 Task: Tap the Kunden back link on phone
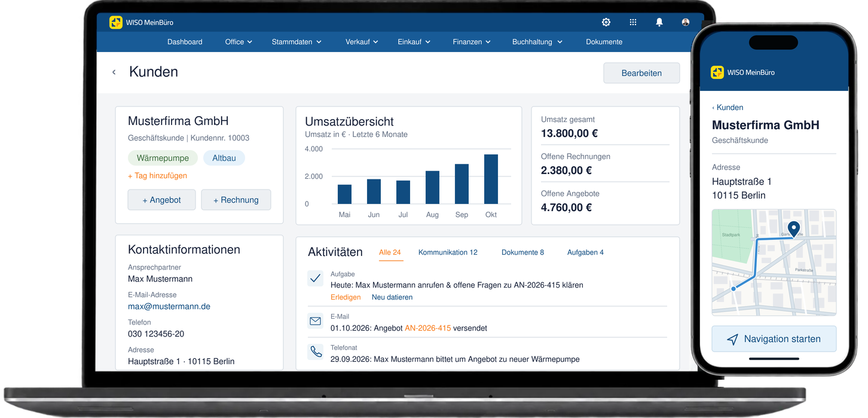[x=728, y=108]
